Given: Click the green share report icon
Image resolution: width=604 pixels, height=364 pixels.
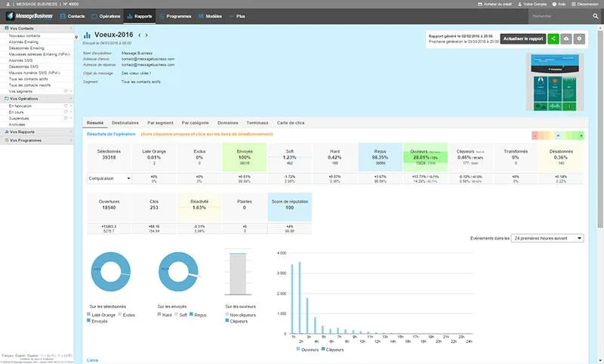Looking at the screenshot, I should click(x=553, y=39).
